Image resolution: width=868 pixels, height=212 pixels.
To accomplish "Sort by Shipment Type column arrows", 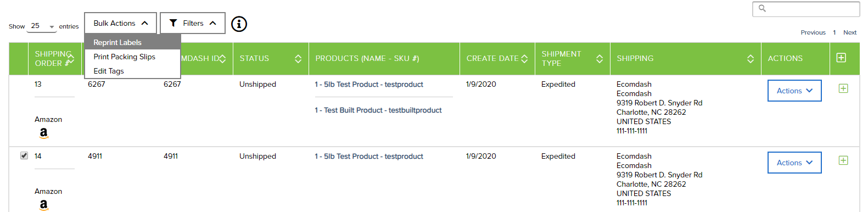I will [x=600, y=59].
